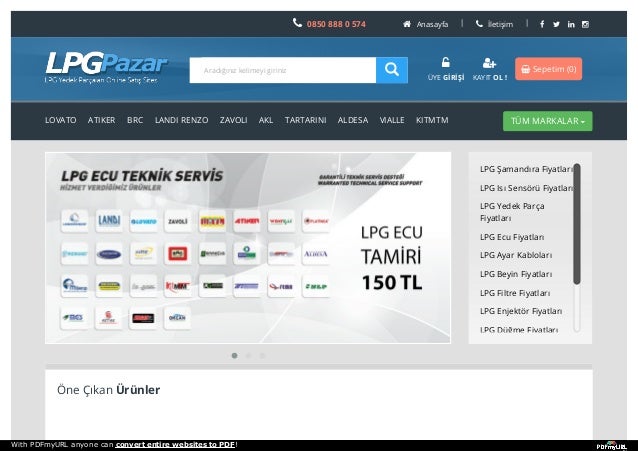Screen dimensions: 638x451
Task: Click the LPGPazar site logo
Action: click(106, 67)
